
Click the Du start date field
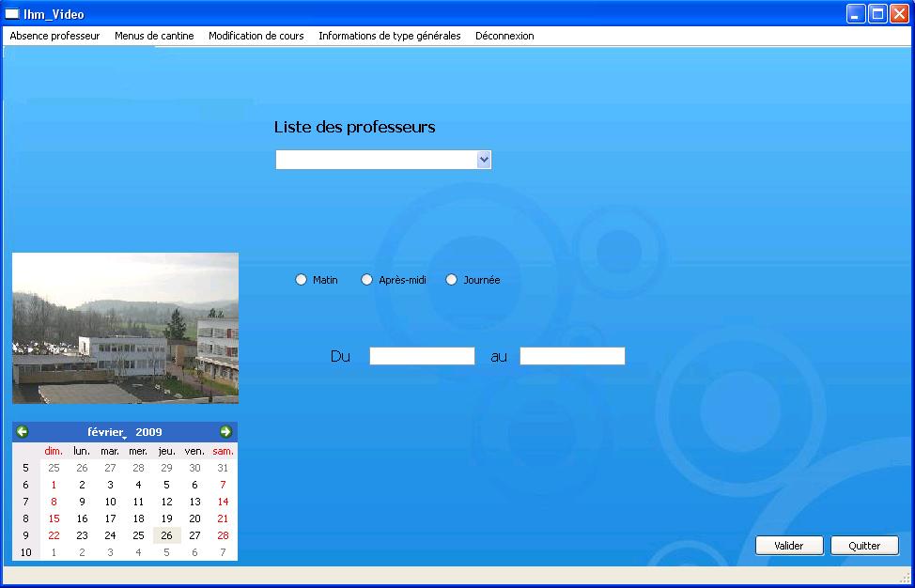pyautogui.click(x=422, y=356)
